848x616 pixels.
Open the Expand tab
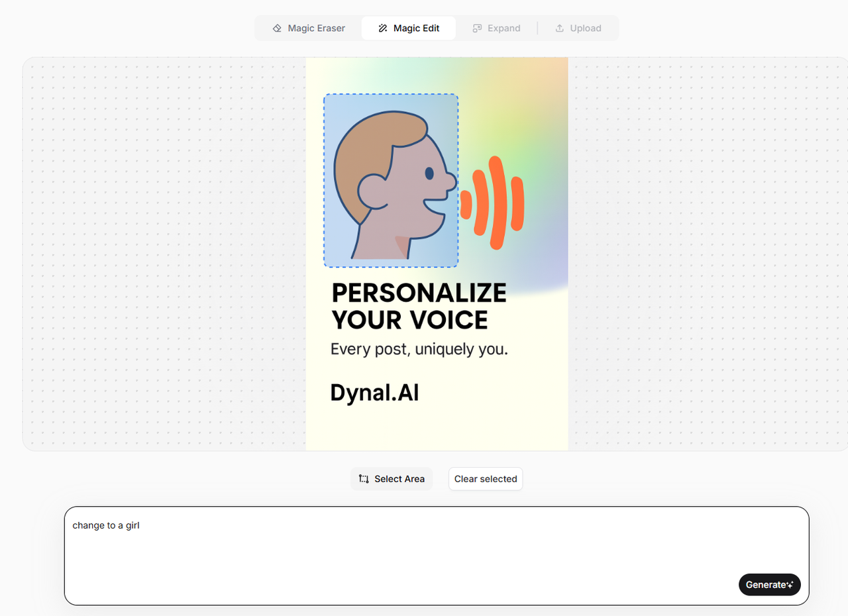point(496,28)
